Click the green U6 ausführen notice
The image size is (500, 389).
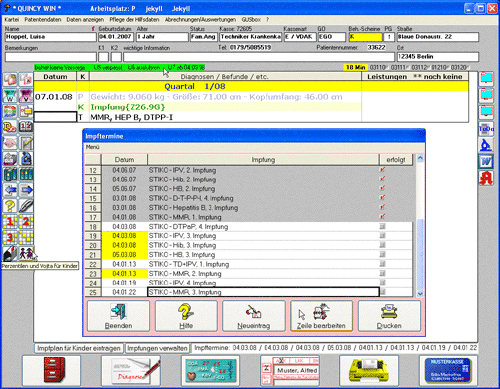(144, 68)
